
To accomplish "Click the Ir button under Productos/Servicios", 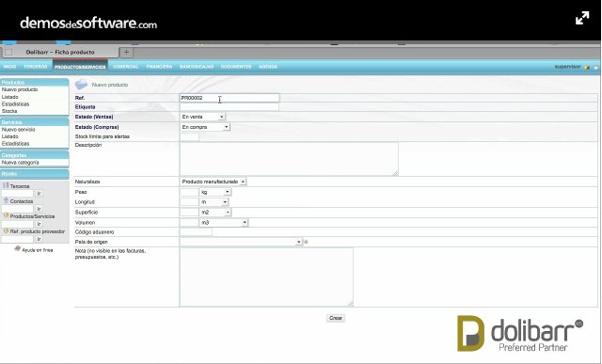I will (x=39, y=224).
